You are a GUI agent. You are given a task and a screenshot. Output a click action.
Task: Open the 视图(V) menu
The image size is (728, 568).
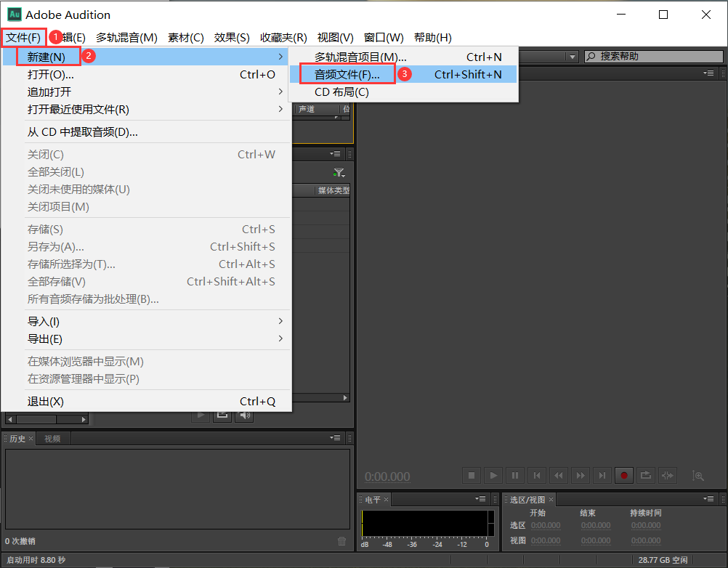335,38
